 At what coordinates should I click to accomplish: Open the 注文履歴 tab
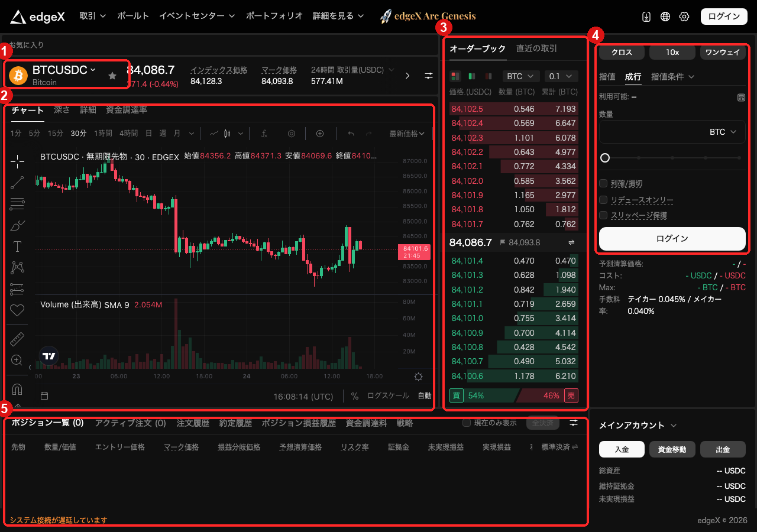[x=193, y=423]
